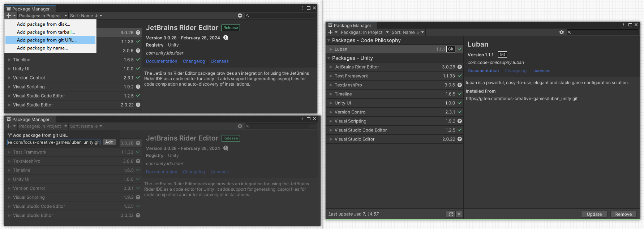Image resolution: width=644 pixels, height=229 pixels.
Task: Open settings gear in right Package Manager
Action: coord(562,32)
